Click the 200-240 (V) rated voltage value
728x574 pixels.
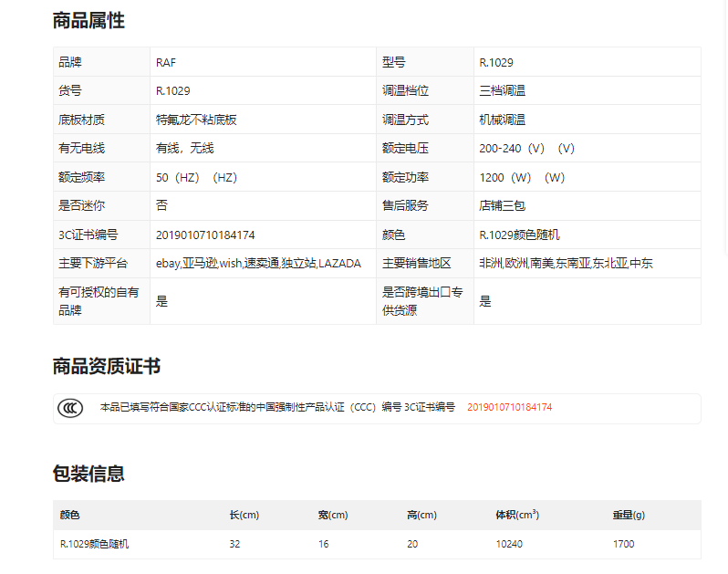point(526,149)
